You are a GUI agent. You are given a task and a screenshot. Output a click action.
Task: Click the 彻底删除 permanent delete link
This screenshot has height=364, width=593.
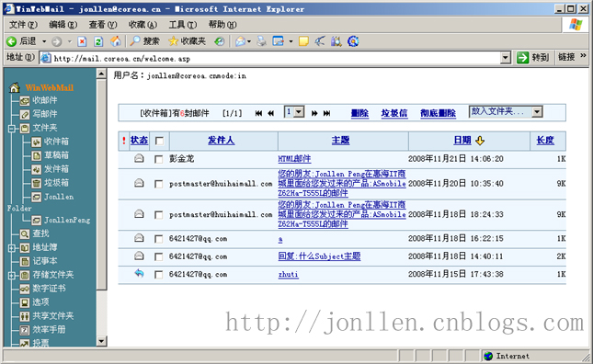[438, 113]
